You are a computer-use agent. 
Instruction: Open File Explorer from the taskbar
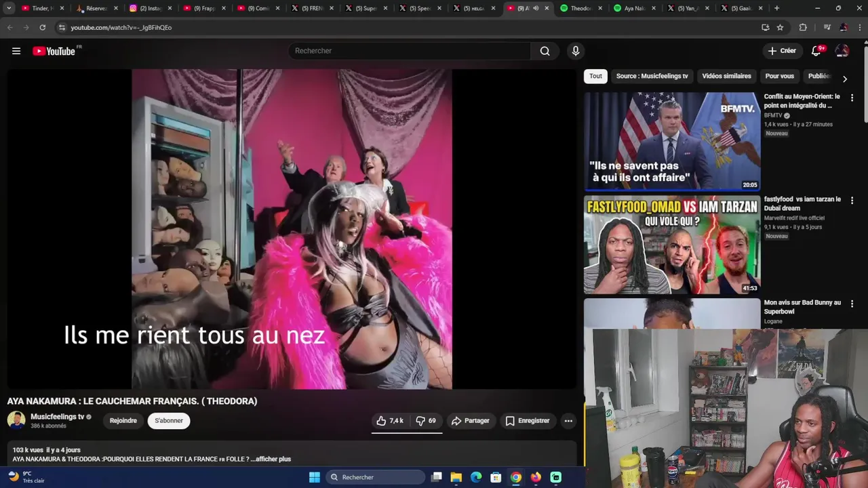pos(456,477)
